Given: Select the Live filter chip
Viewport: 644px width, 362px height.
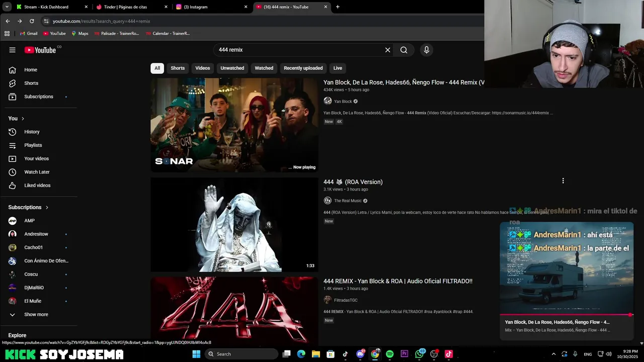Looking at the screenshot, I should click(338, 68).
